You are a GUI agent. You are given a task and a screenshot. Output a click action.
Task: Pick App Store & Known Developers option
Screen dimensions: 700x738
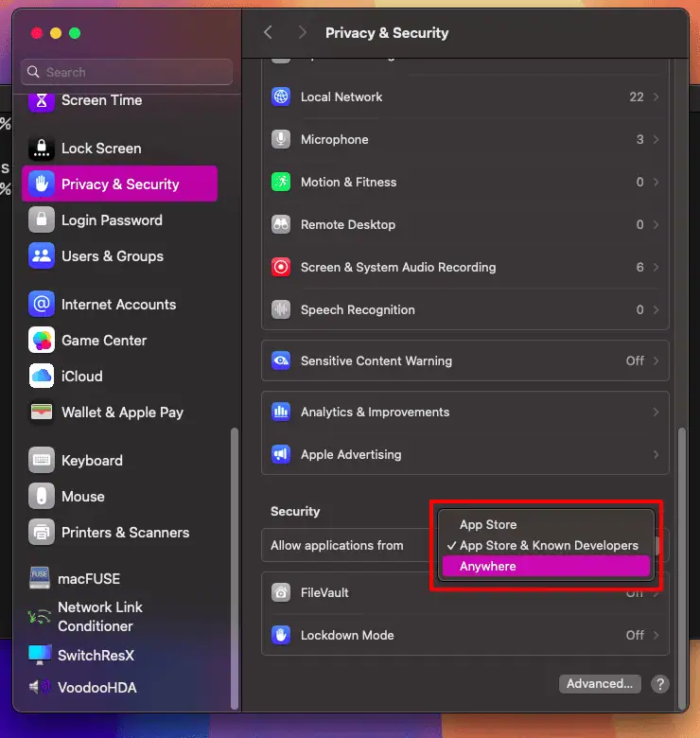coord(549,545)
